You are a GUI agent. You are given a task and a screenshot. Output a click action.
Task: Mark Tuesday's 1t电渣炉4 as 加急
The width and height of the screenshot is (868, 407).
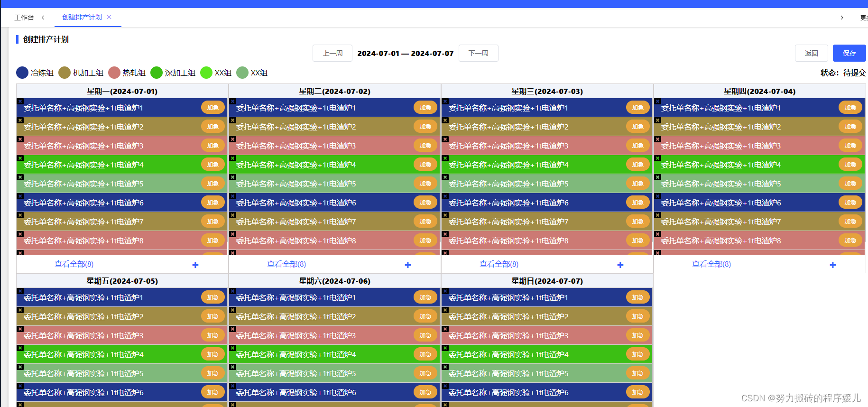point(425,165)
